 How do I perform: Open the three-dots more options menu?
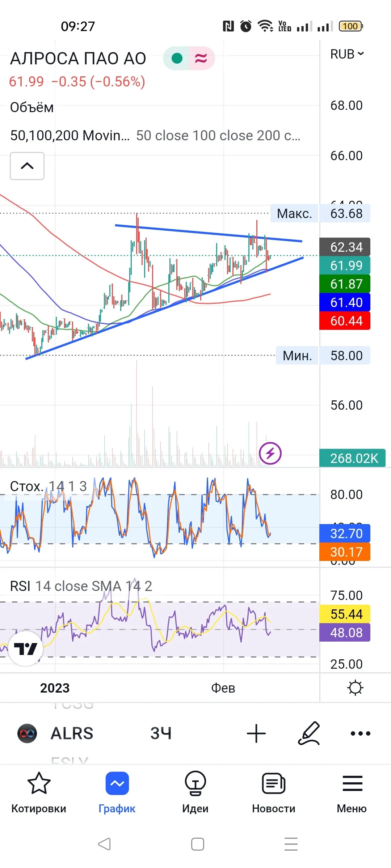pos(361,733)
